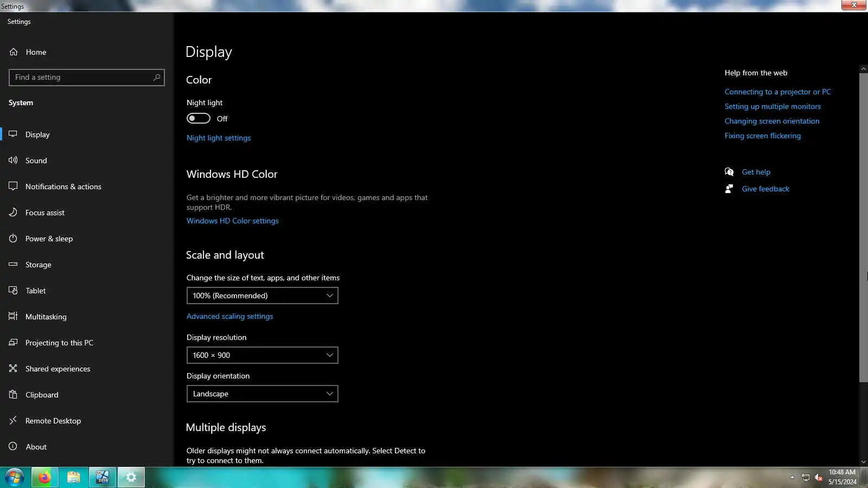
Task: Click the 'Multiple displays' heading
Action: coord(226,428)
